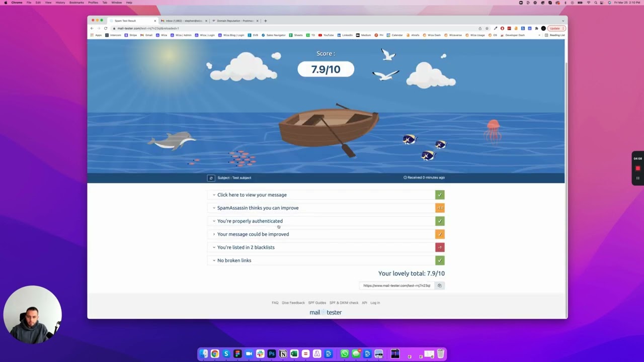Click the webcam presenter bubble
Image resolution: width=644 pixels, height=362 pixels.
(x=33, y=315)
